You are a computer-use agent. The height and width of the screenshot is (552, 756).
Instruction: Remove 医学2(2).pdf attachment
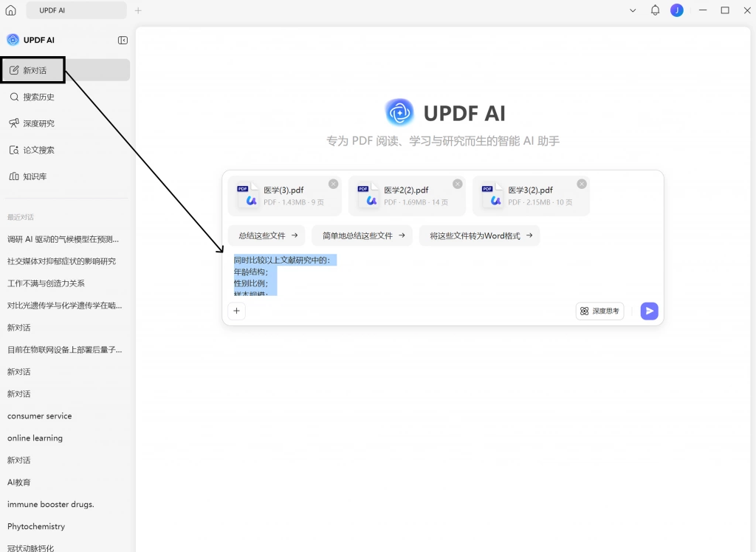[x=458, y=184]
